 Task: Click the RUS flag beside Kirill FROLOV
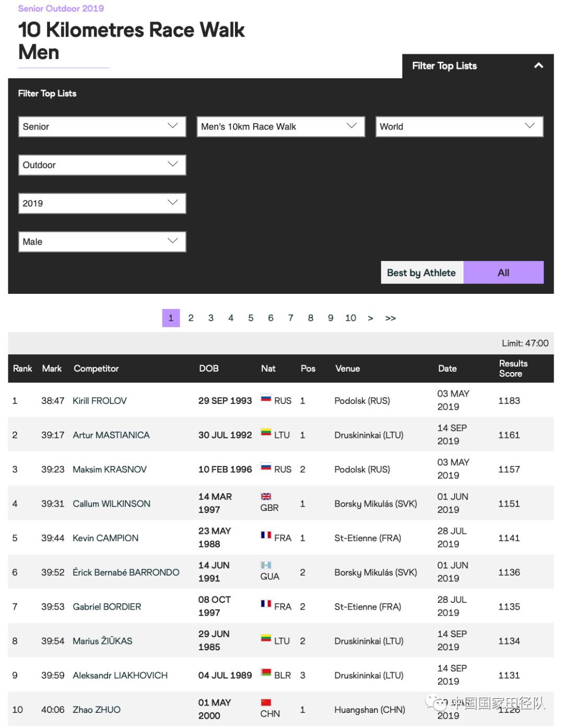tap(266, 398)
